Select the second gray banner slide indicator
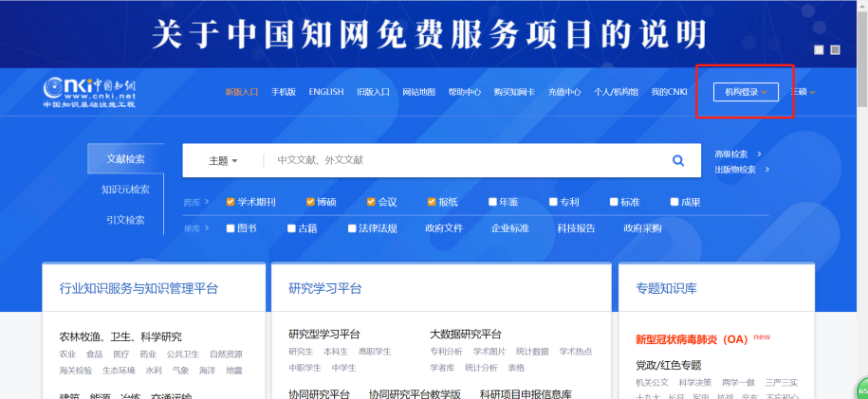Screen dimensions: 868x399 pos(836,50)
